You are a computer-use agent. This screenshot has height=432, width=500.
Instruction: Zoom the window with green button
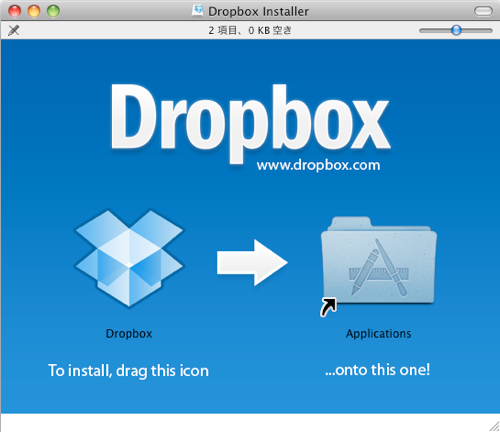coord(53,11)
